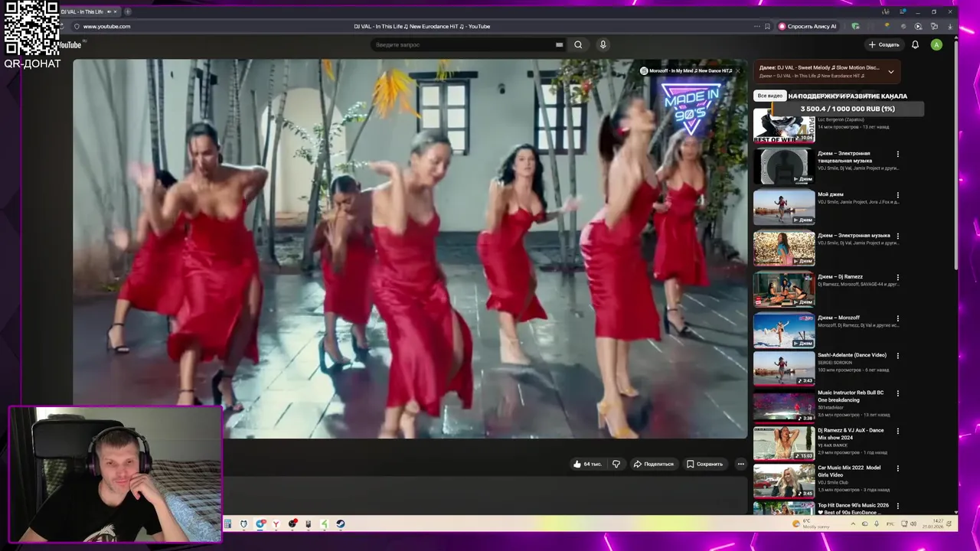The image size is (980, 551).
Task: Open more actions below the video
Action: [740, 464]
